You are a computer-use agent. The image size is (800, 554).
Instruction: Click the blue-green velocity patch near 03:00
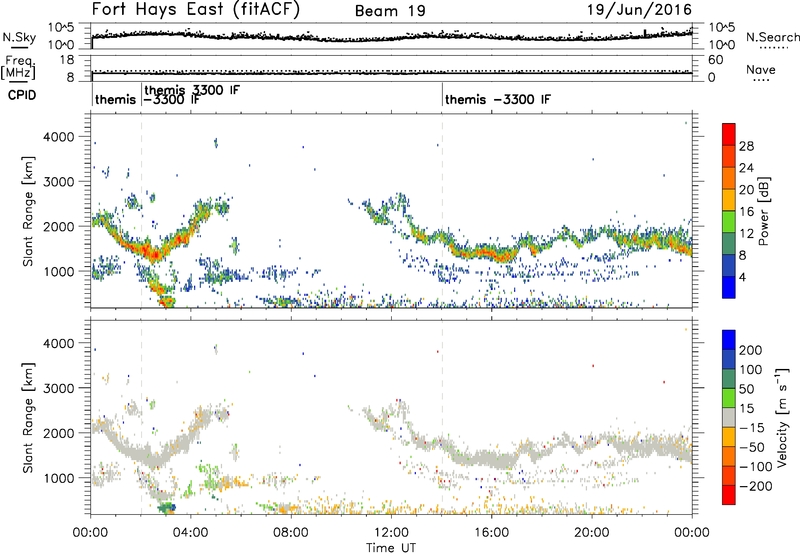pos(167,508)
